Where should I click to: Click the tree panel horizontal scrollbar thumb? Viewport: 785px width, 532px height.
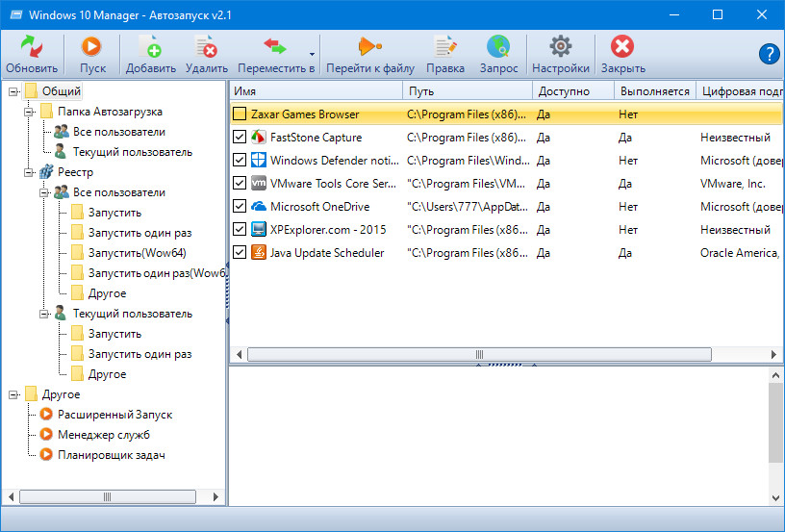pyautogui.click(x=107, y=497)
